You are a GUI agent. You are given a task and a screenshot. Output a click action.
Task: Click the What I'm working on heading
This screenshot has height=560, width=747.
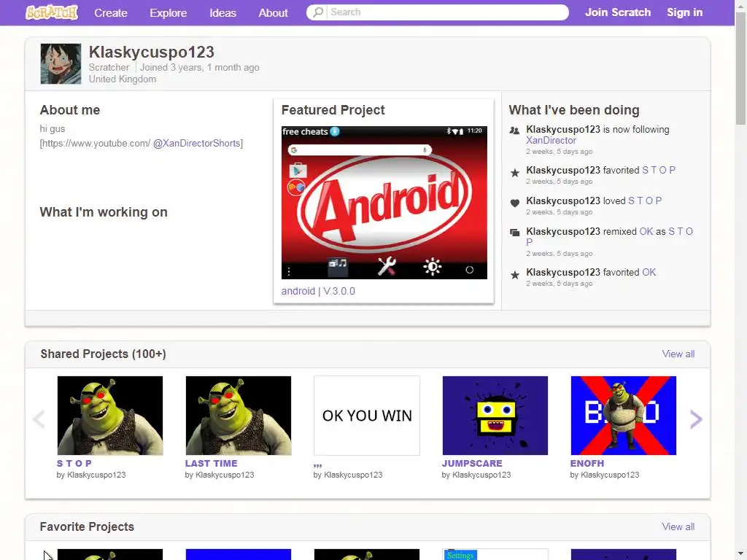coord(104,212)
